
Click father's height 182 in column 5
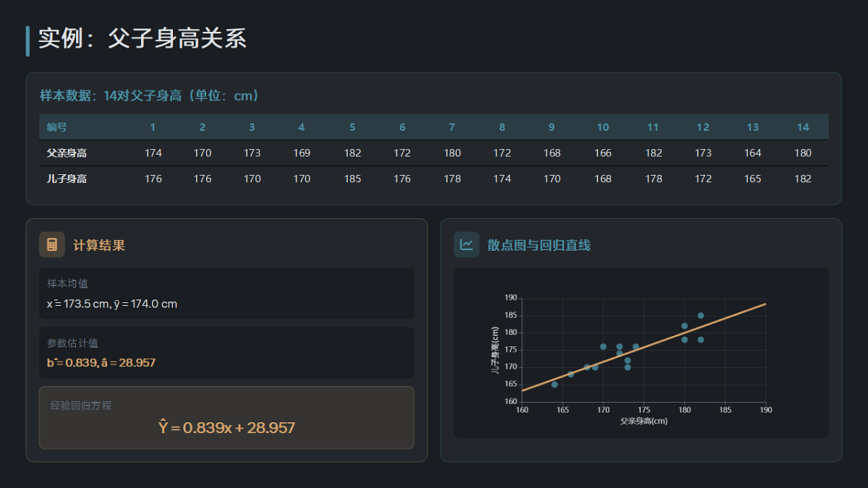point(353,153)
